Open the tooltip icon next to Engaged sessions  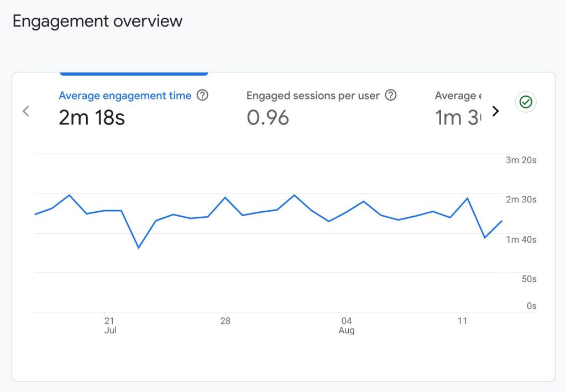[391, 95]
